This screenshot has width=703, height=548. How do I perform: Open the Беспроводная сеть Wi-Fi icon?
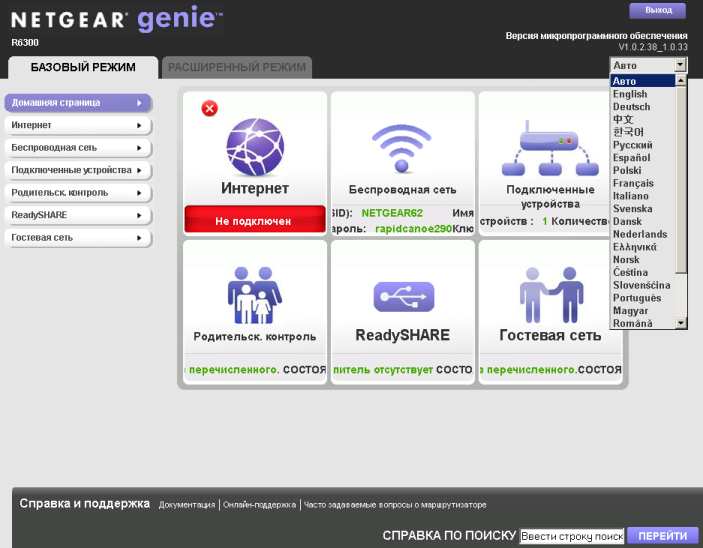click(x=402, y=148)
